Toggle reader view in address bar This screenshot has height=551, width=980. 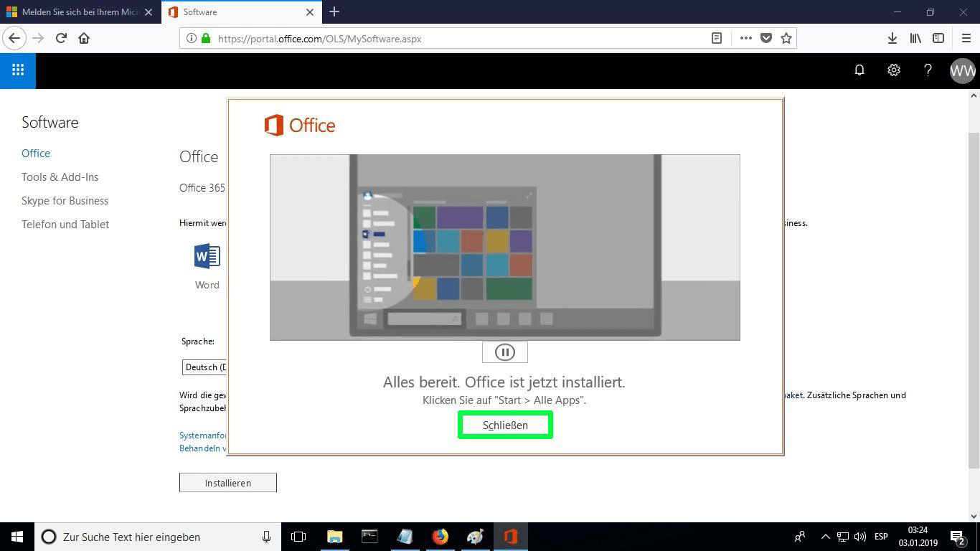[716, 39]
